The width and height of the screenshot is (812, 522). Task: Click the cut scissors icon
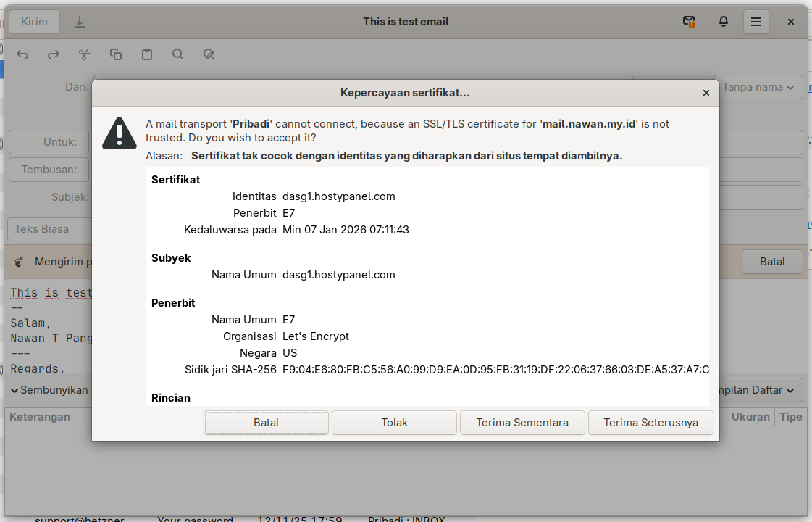tap(85, 54)
